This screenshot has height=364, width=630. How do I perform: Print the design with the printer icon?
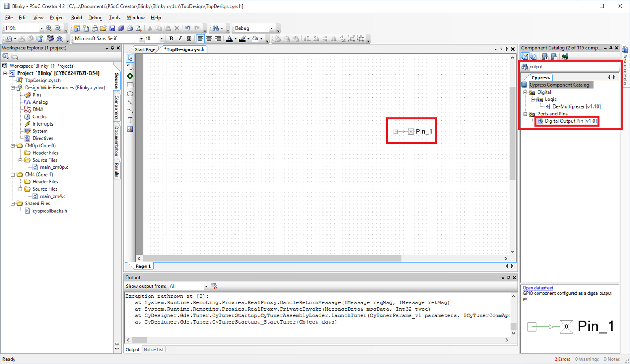(130, 28)
